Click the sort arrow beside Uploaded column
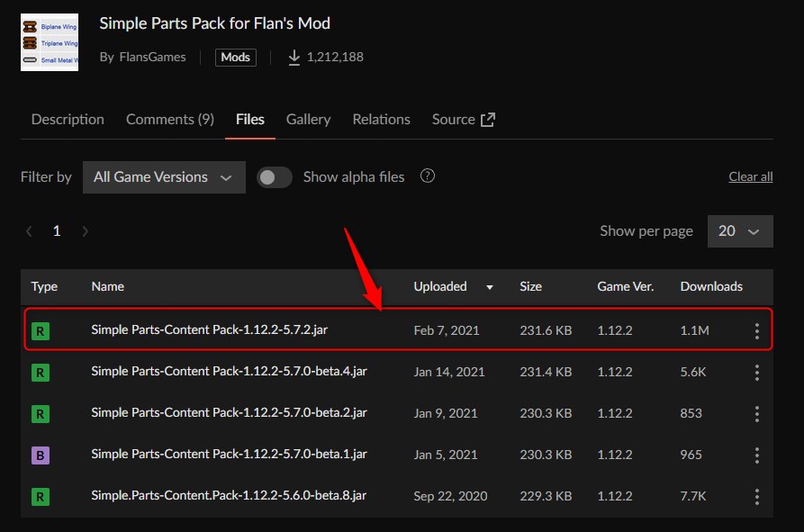This screenshot has width=804, height=532. tap(490, 287)
